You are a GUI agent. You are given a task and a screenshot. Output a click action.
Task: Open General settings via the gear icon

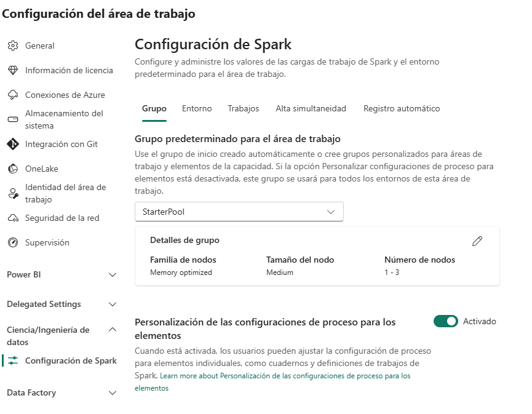(13, 46)
